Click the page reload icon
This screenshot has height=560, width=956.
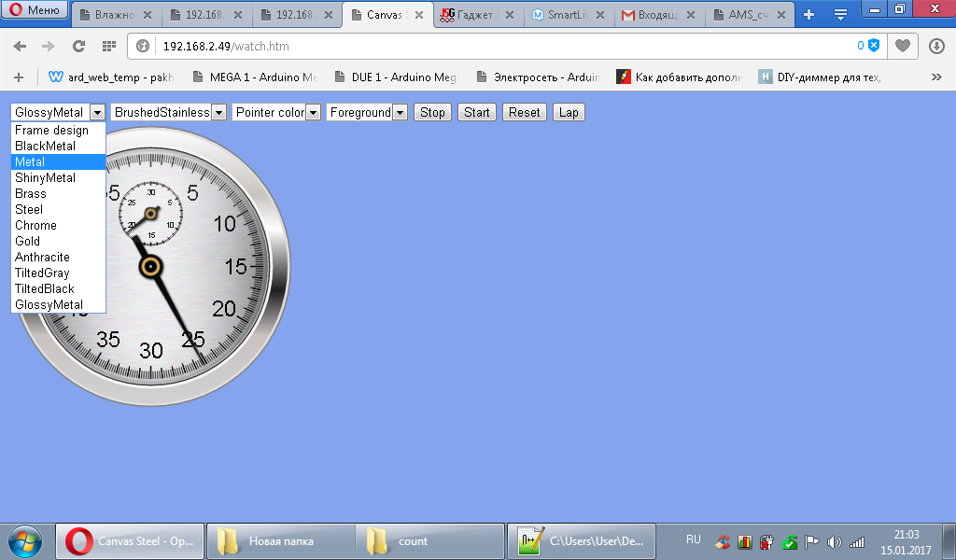78,45
